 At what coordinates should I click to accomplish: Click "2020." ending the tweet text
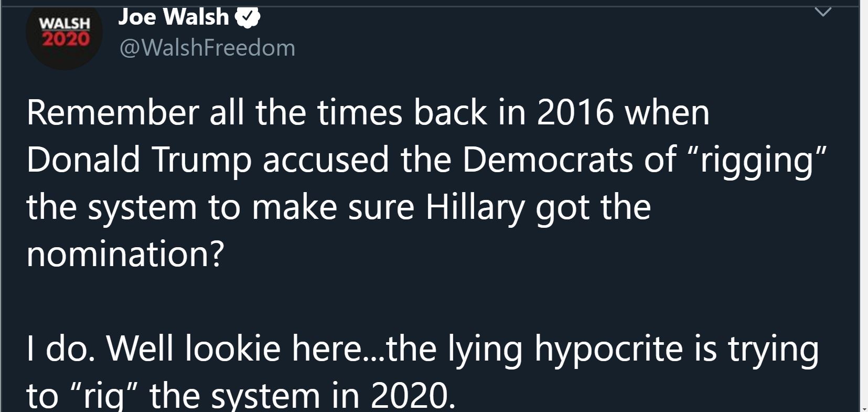pyautogui.click(x=413, y=395)
